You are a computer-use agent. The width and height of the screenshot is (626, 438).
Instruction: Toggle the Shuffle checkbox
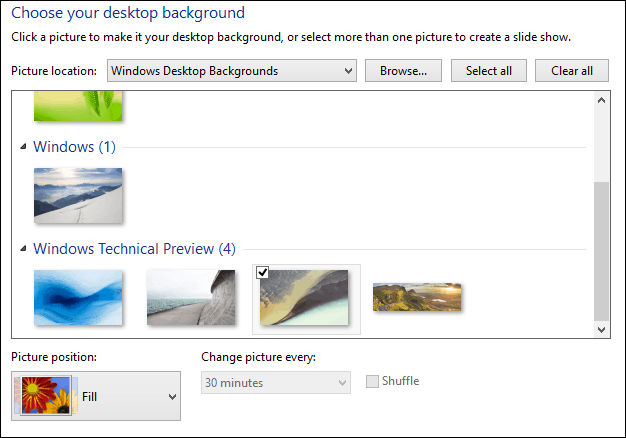pos(372,381)
